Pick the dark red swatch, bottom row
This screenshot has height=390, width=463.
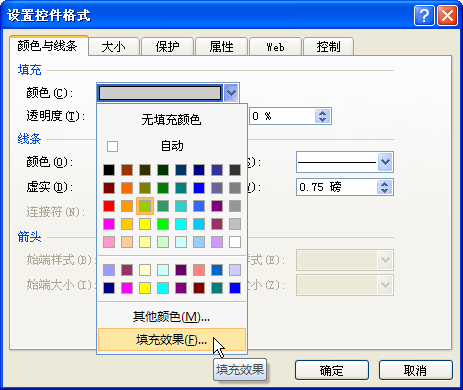[199, 288]
